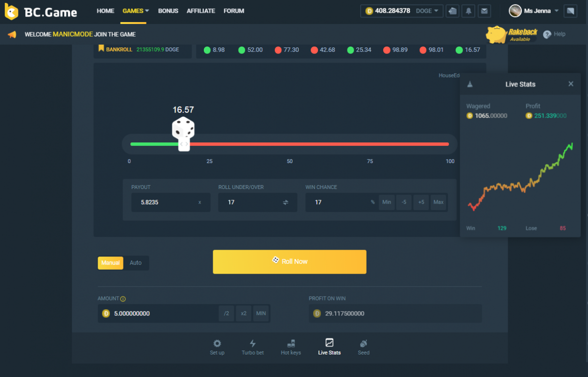Open the wallet icon in header
The image size is (588, 377).
click(453, 11)
